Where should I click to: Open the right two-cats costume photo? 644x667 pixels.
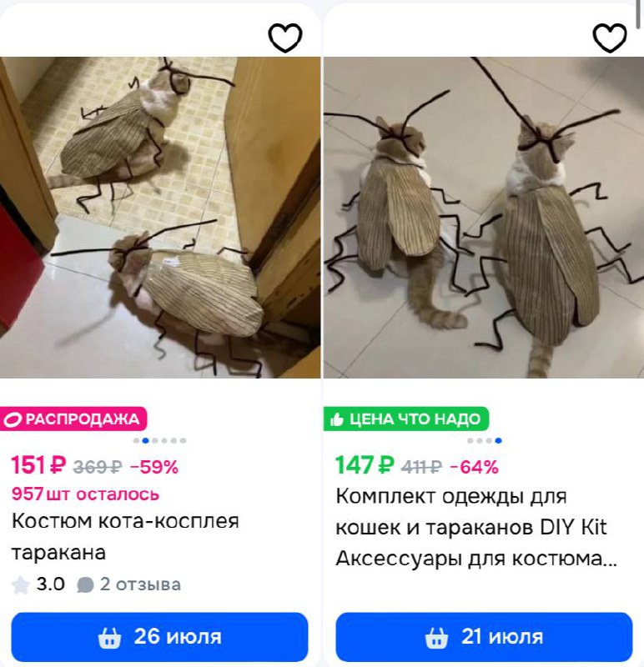(x=484, y=218)
